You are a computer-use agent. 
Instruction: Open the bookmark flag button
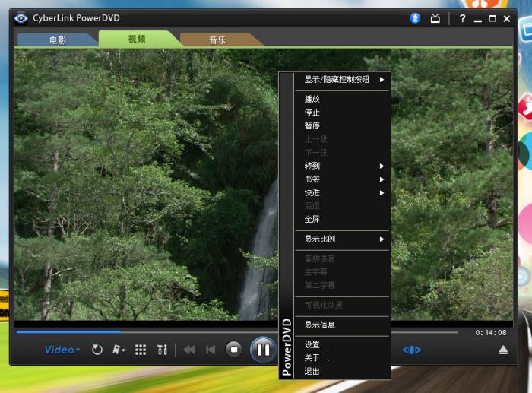(x=119, y=350)
